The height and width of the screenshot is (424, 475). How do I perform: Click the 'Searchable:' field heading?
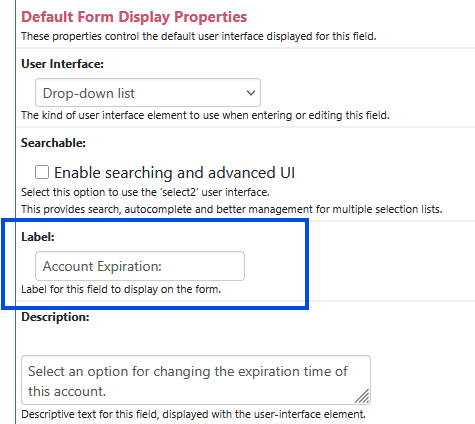53,143
